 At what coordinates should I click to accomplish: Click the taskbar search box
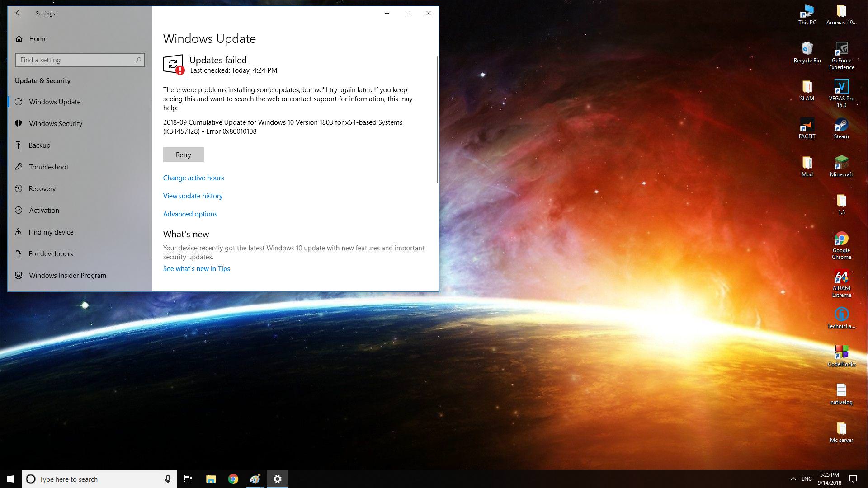pos(99,479)
